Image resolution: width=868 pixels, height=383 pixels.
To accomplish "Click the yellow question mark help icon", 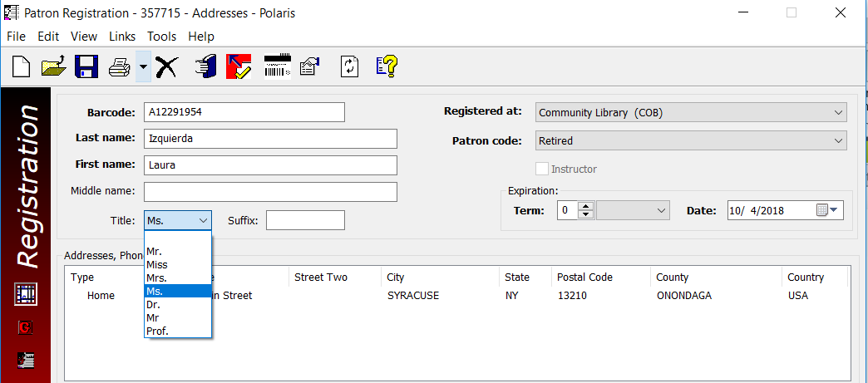I will (x=387, y=66).
